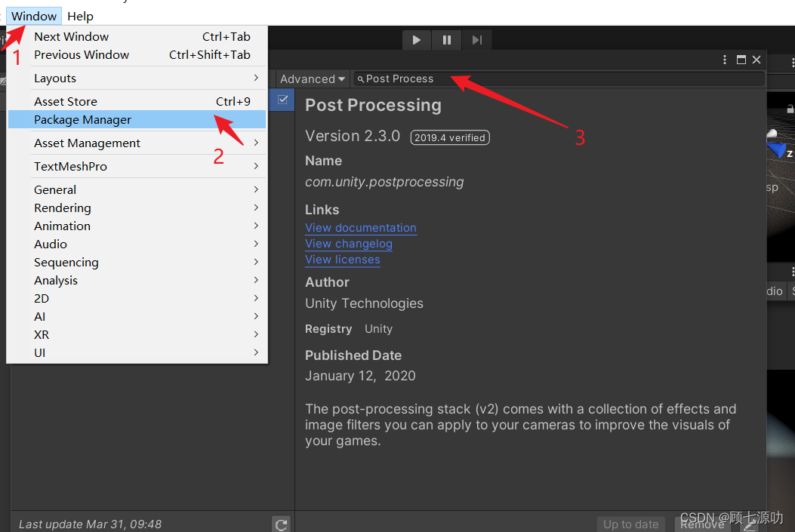
Task: Click the installed checkmark beside Post Processing
Action: tap(283, 100)
